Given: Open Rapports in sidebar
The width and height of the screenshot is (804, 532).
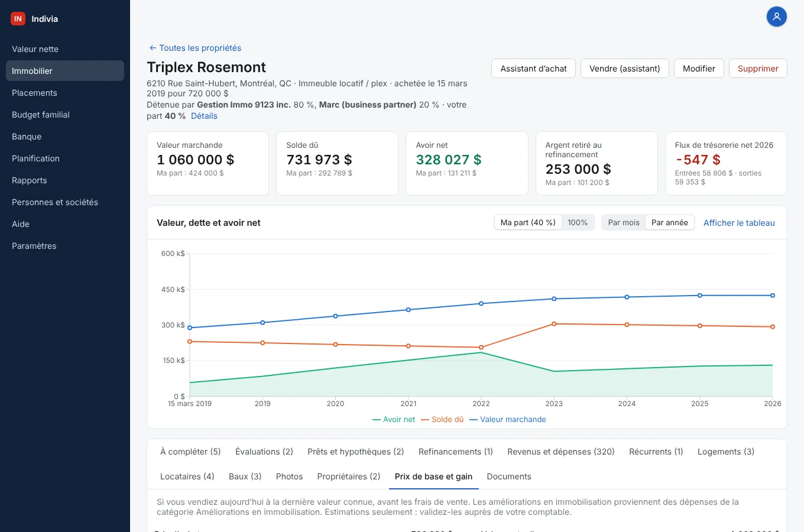Looking at the screenshot, I should 65,180.
